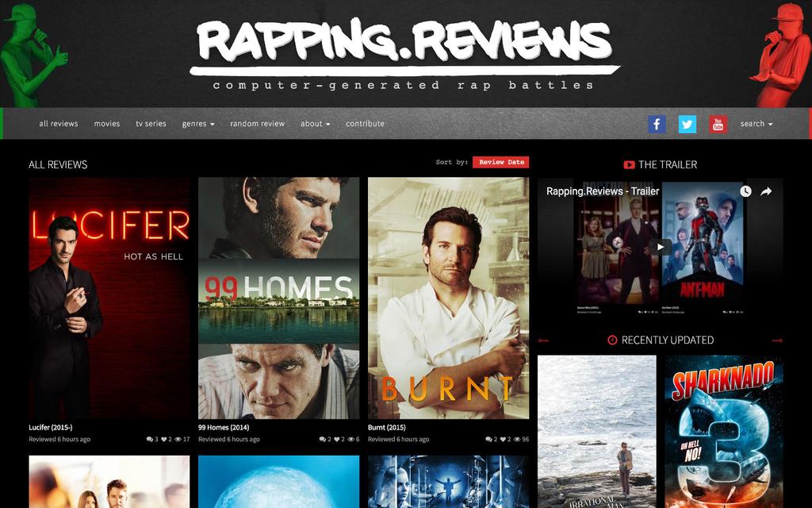The height and width of the screenshot is (508, 812).
Task: Open the Sharknado 3 poster
Action: [724, 432]
